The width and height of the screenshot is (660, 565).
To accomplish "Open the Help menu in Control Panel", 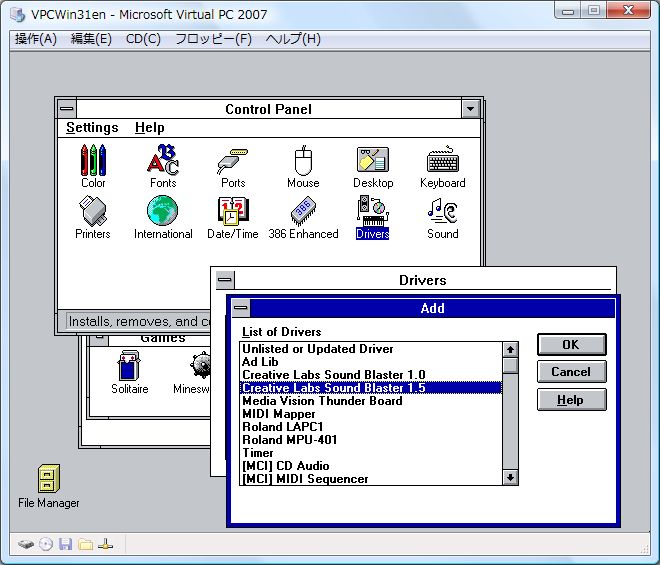I will pos(149,128).
